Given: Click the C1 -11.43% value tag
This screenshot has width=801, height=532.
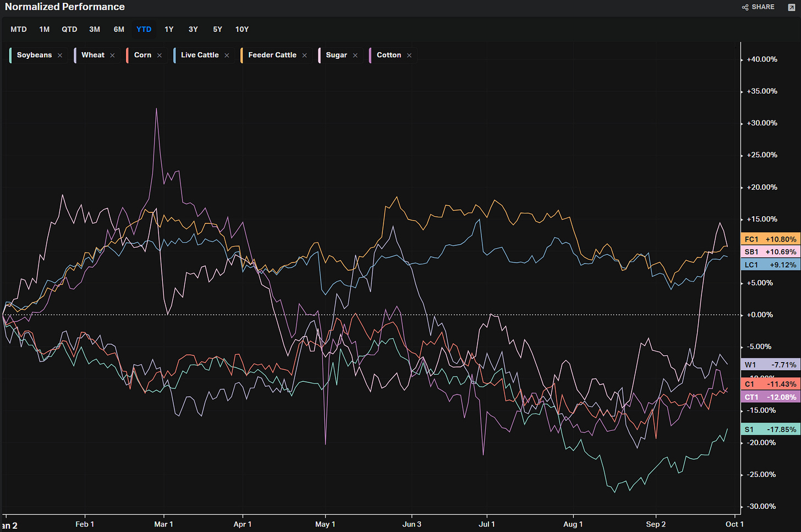Looking at the screenshot, I should [770, 384].
